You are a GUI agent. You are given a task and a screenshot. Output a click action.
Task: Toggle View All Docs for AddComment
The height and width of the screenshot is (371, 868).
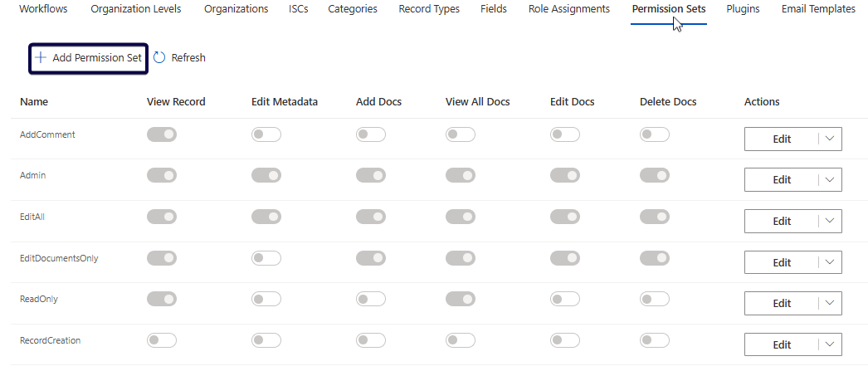(x=461, y=134)
